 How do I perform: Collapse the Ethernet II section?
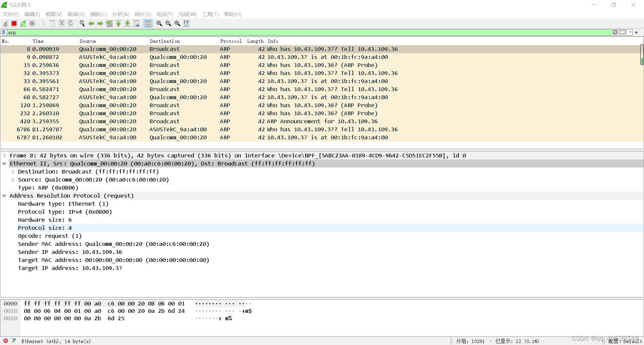(x=4, y=163)
